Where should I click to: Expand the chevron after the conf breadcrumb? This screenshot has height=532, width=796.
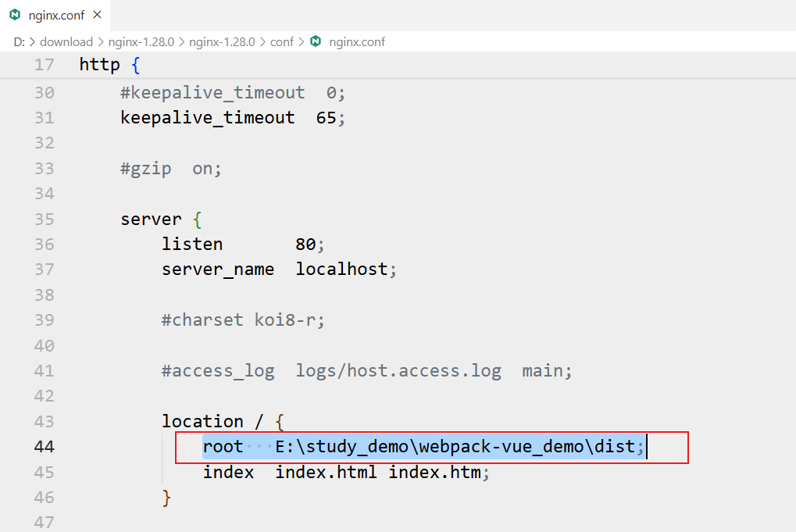click(301, 41)
